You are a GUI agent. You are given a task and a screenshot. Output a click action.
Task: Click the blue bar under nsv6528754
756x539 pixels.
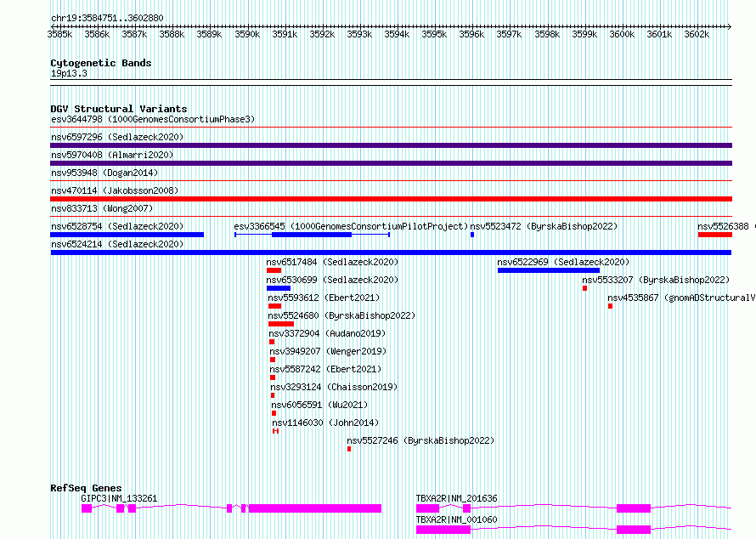pos(127,235)
